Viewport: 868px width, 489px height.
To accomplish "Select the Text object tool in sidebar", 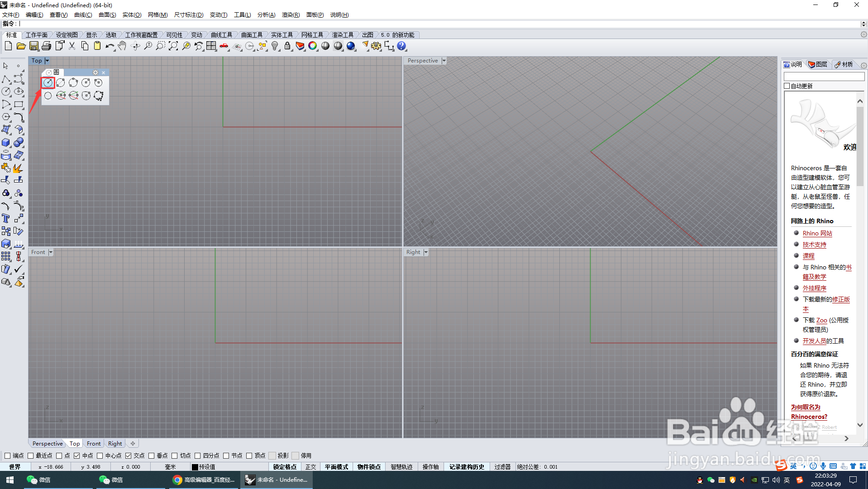I will tap(6, 218).
